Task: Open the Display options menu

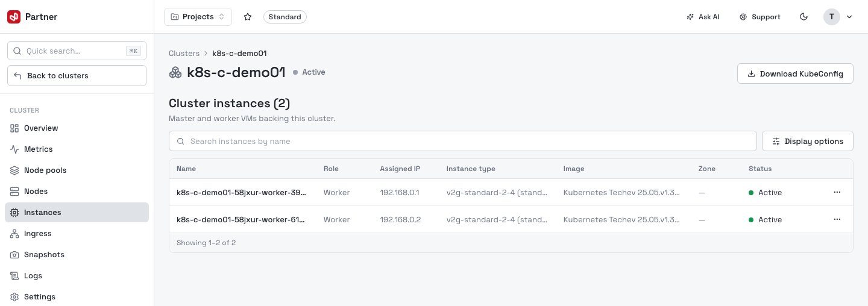Action: pyautogui.click(x=808, y=142)
